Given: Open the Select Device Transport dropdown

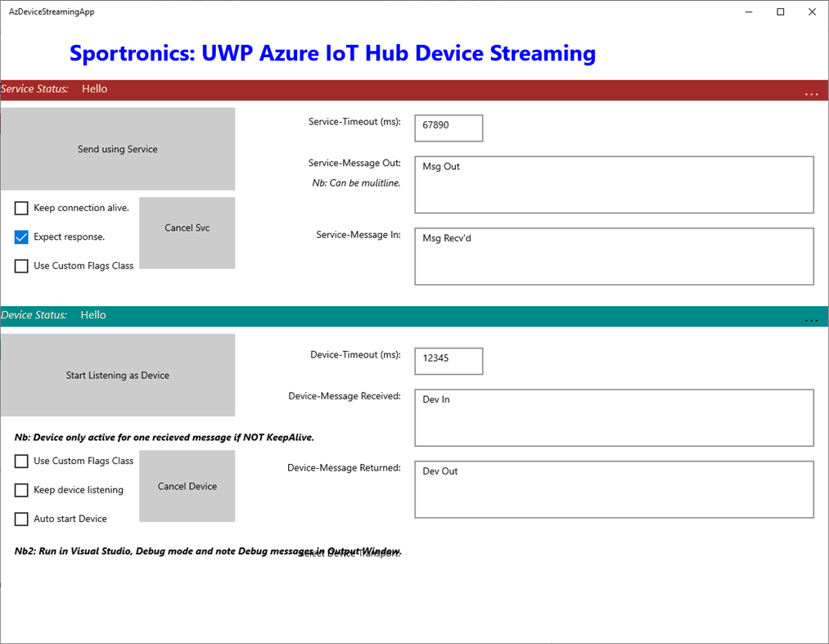Looking at the screenshot, I should (352, 552).
